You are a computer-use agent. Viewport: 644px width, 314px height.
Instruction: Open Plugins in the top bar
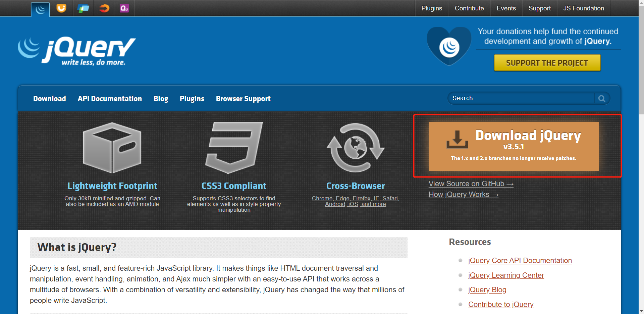[x=431, y=8]
